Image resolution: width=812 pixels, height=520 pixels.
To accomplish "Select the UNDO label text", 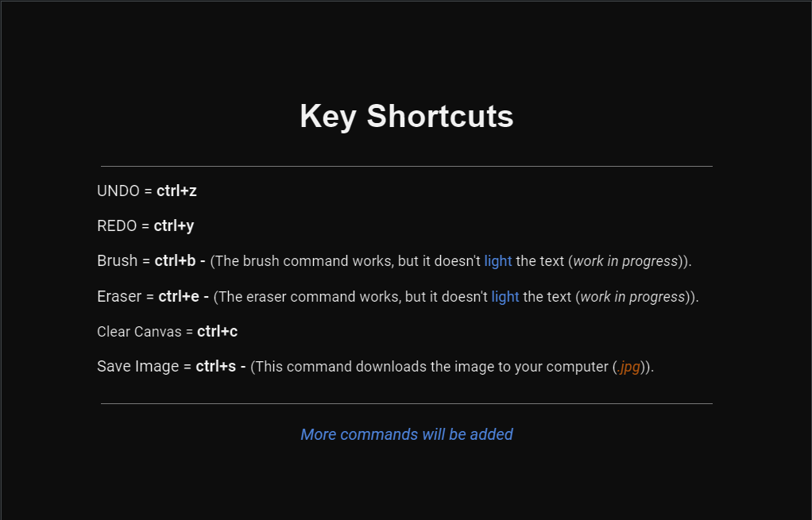I will coord(118,191).
